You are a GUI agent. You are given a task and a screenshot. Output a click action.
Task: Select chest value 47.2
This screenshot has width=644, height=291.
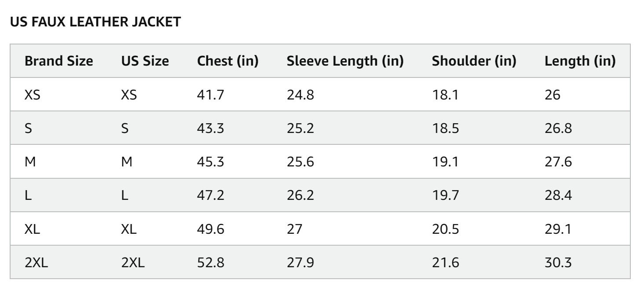click(210, 195)
